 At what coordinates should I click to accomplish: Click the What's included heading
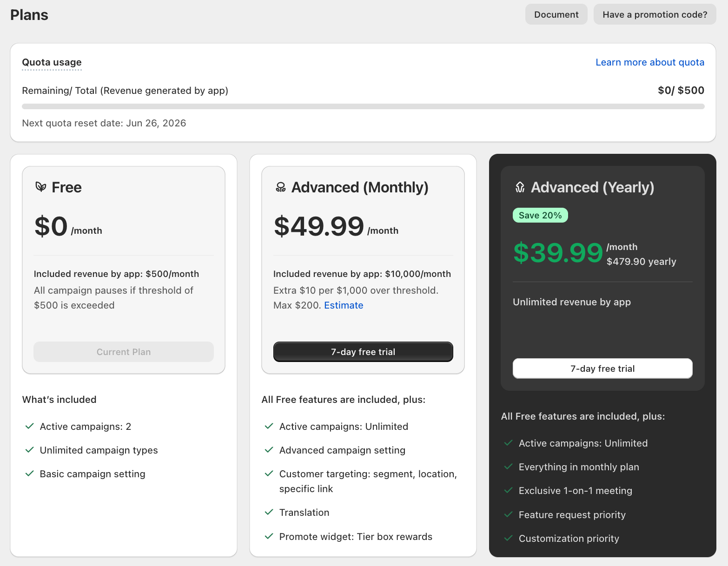[59, 400]
